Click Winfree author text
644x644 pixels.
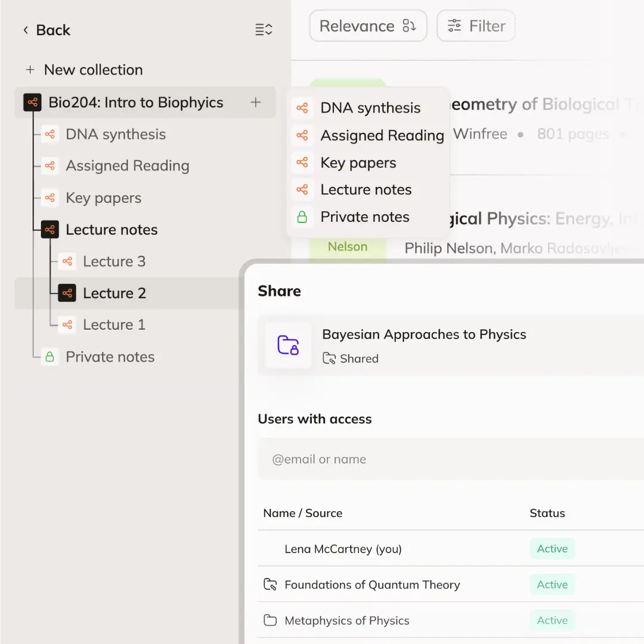[x=480, y=134]
